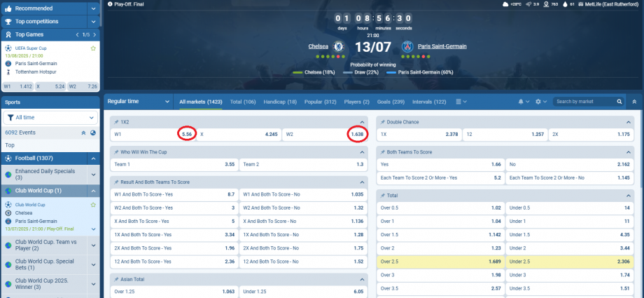Viewport: 644px width, 298px height.
Task: Select Over 2.5 at 1.689
Action: (x=440, y=261)
